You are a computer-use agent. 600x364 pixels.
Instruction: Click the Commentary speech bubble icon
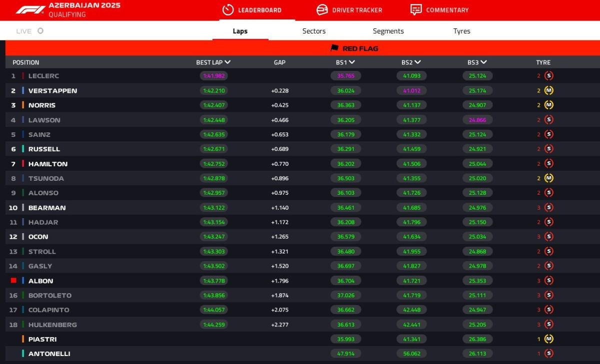(x=415, y=10)
